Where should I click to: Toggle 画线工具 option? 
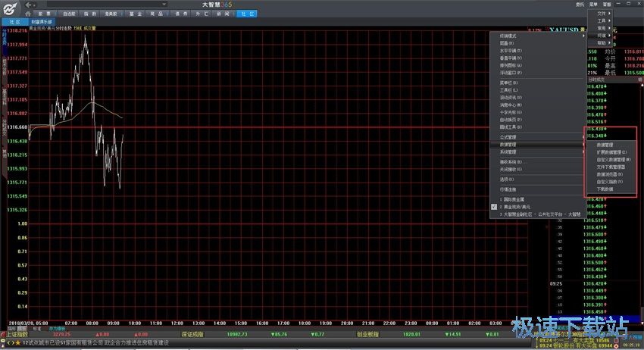click(538, 127)
